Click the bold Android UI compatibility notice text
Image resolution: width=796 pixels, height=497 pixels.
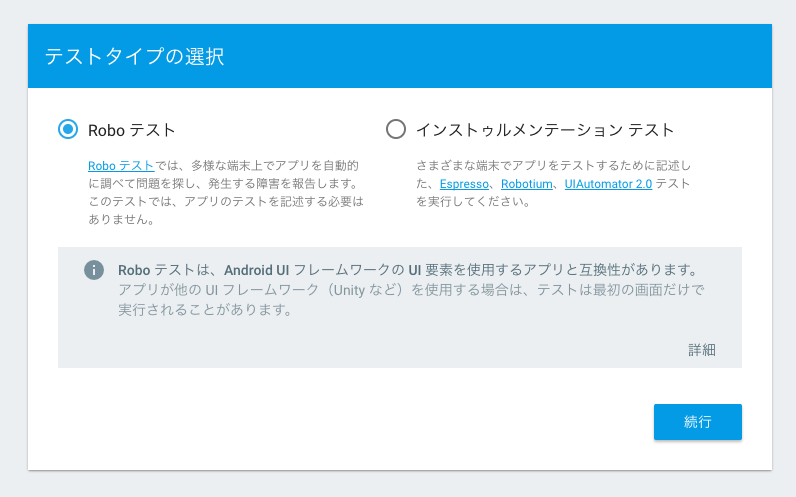pos(408,270)
